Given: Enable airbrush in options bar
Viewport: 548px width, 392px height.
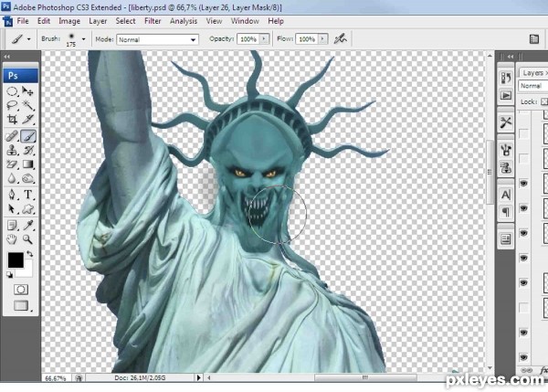Looking at the screenshot, I should (340, 38).
